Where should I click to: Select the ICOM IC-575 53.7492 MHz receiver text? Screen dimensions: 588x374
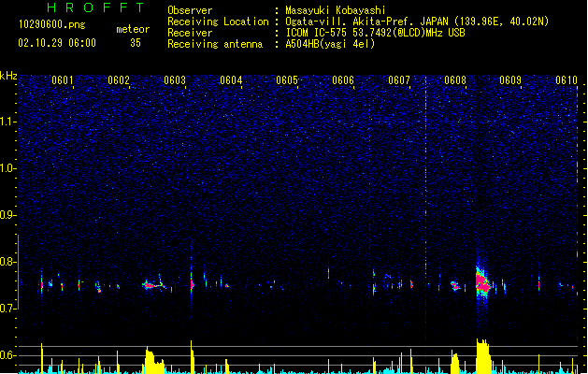click(x=376, y=33)
